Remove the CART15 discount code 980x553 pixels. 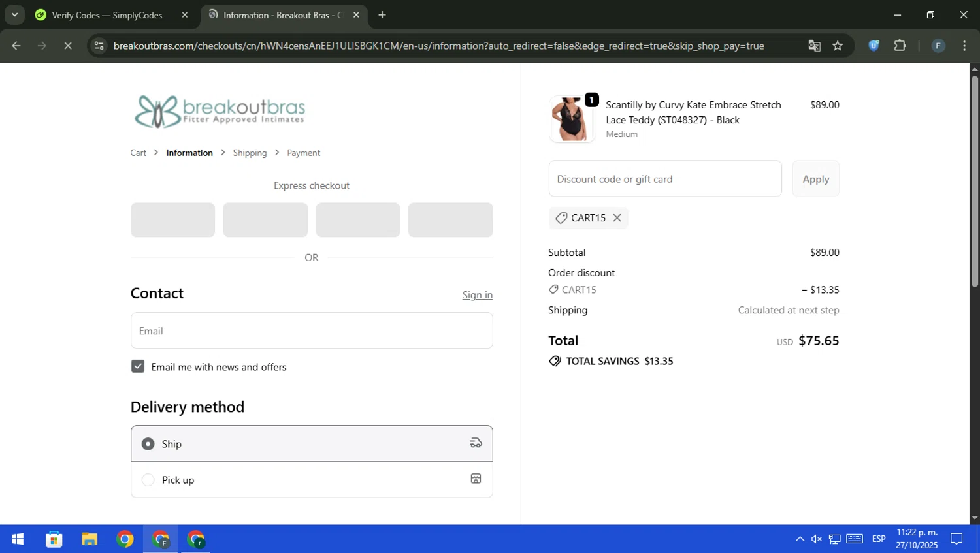[x=617, y=218]
